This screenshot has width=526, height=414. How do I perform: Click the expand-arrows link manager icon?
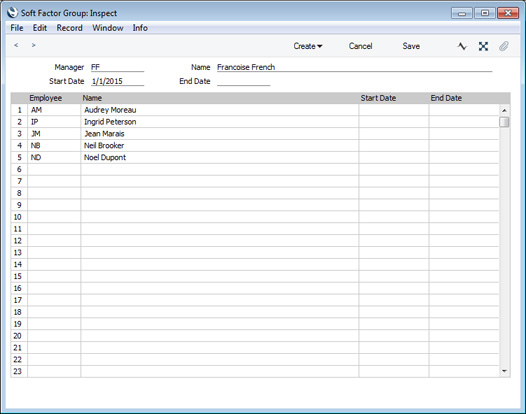tap(483, 46)
